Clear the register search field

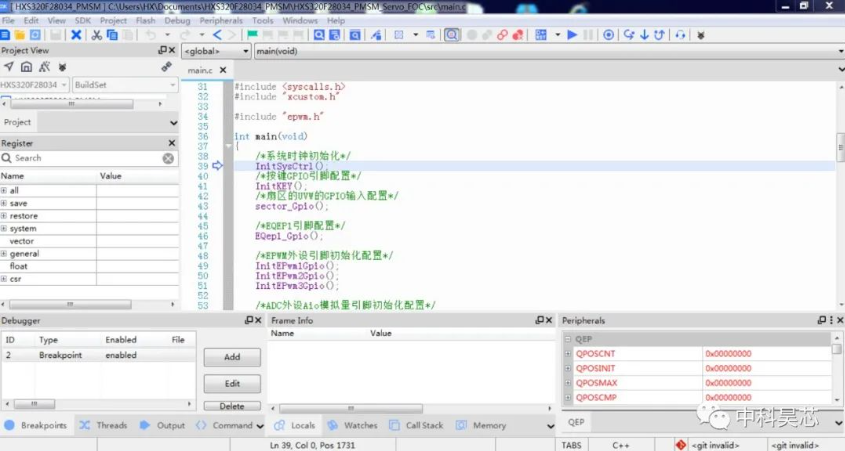pyautogui.click(x=168, y=158)
